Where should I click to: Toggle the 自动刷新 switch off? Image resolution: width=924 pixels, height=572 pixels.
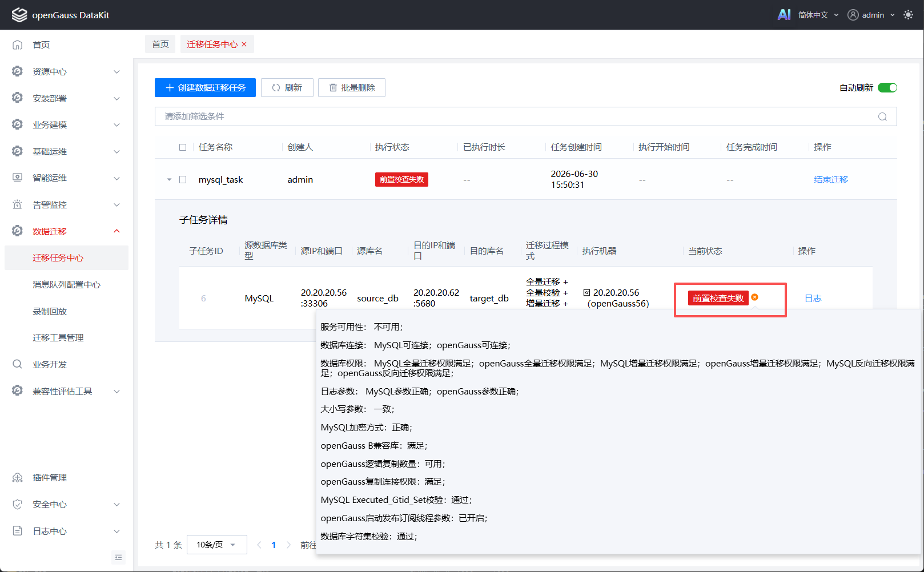(x=887, y=87)
